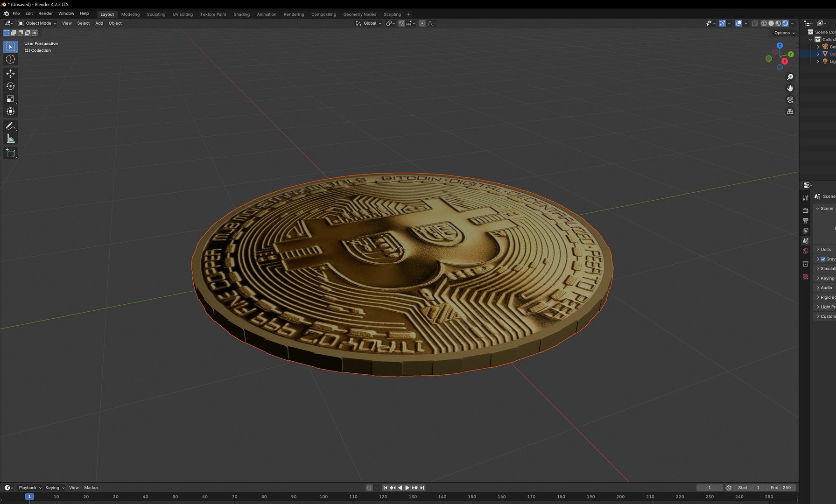Viewport: 836px width, 504px height.
Task: Open the Output properties tab icon
Action: click(x=806, y=221)
